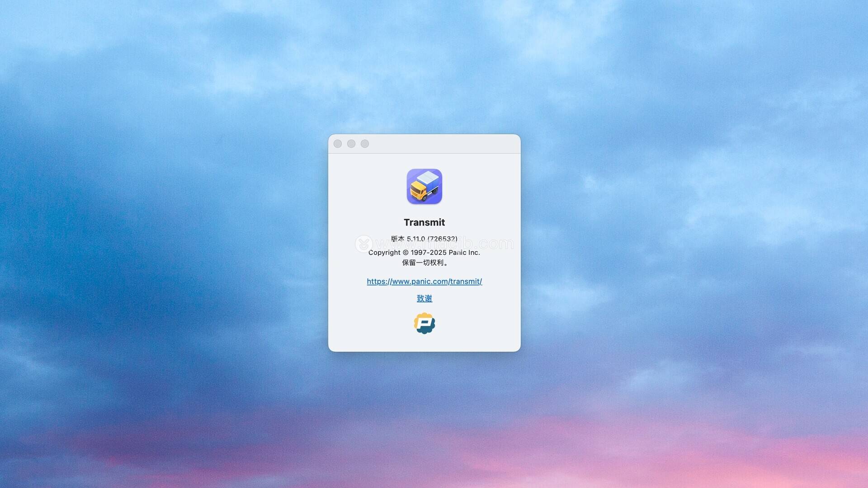
Task: Click the 版本 5.11.0 version line
Action: point(424,239)
